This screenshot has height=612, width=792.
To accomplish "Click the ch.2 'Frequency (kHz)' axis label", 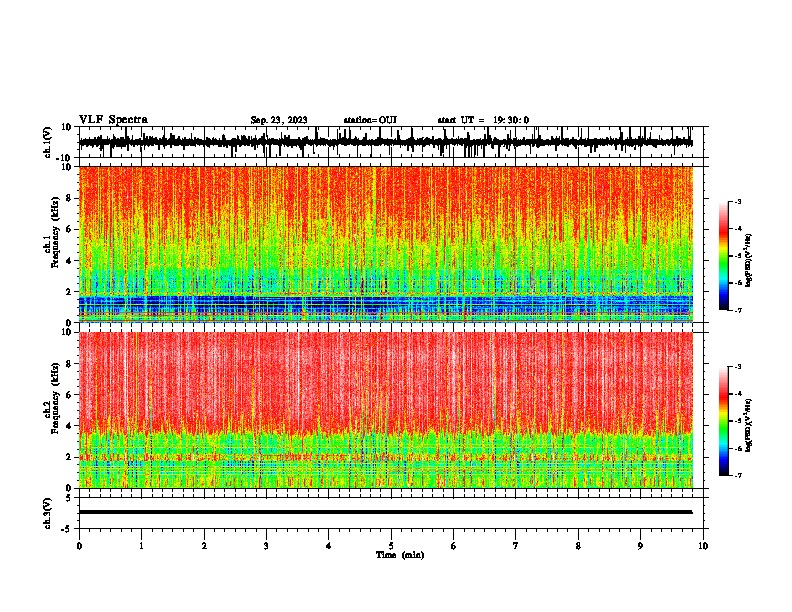I will click(56, 398).
